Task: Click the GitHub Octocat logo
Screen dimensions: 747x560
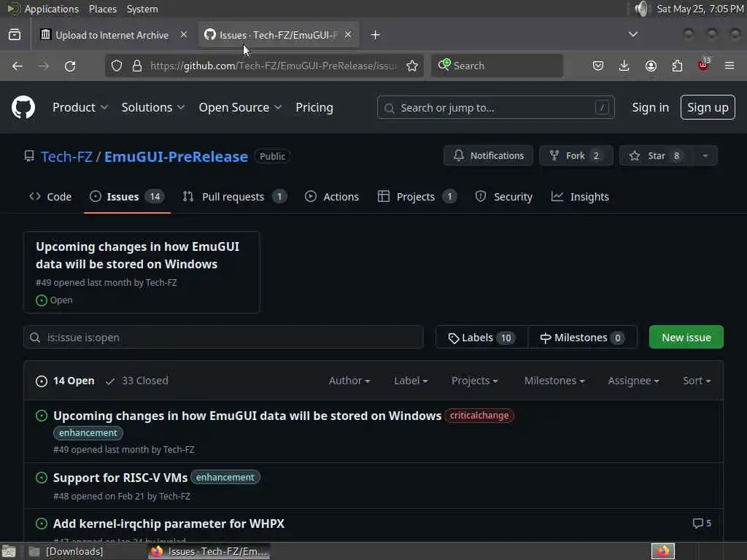Action: pos(23,107)
